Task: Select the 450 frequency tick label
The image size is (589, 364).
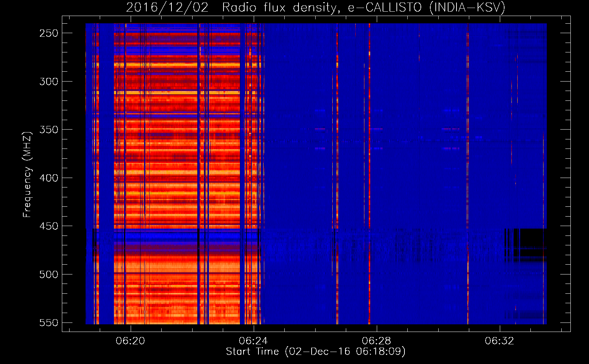Action: pos(49,226)
